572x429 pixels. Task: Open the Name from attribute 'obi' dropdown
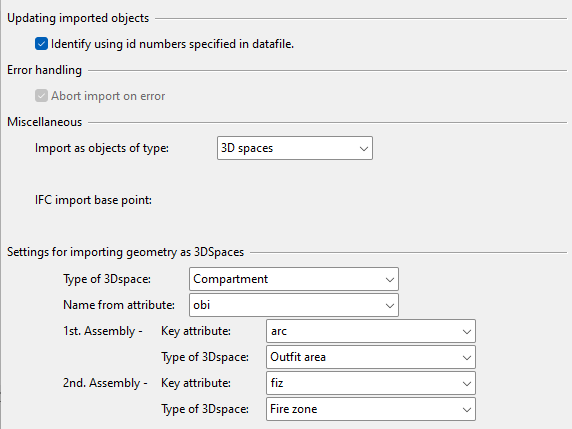click(294, 305)
